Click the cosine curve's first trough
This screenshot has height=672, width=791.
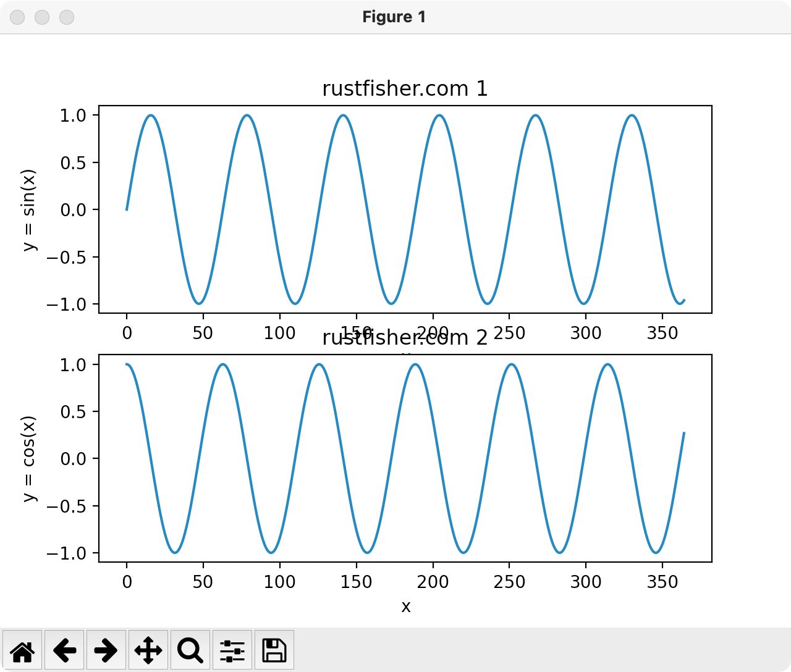[175, 552]
